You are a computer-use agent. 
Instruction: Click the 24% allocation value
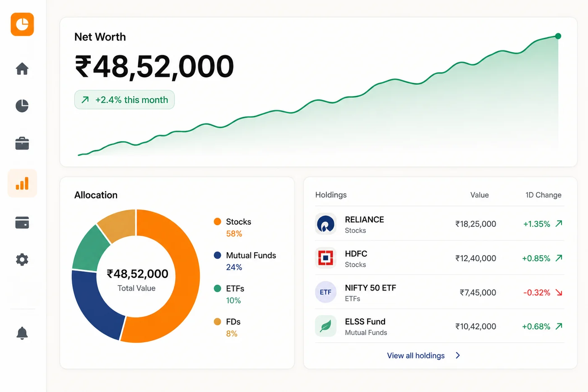(234, 267)
